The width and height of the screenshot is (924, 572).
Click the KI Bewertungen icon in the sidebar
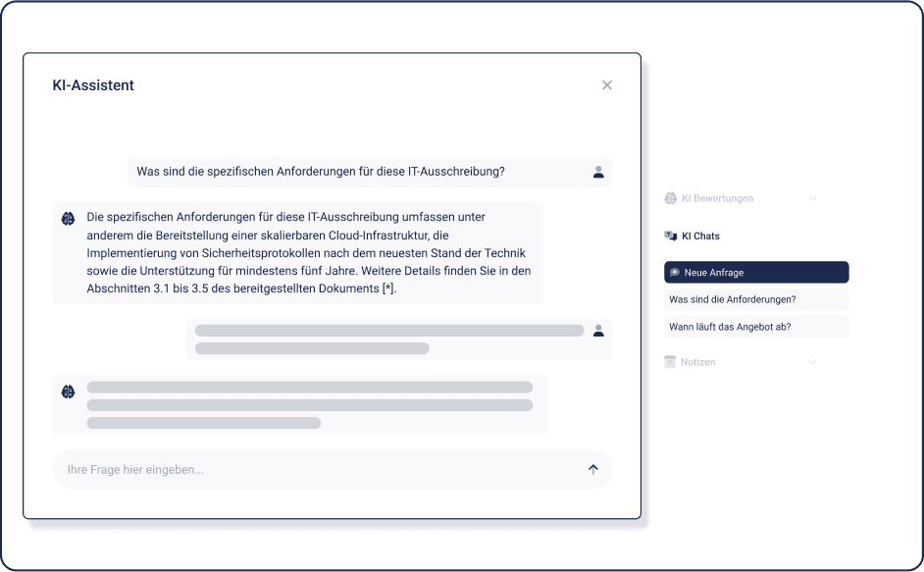(x=671, y=198)
